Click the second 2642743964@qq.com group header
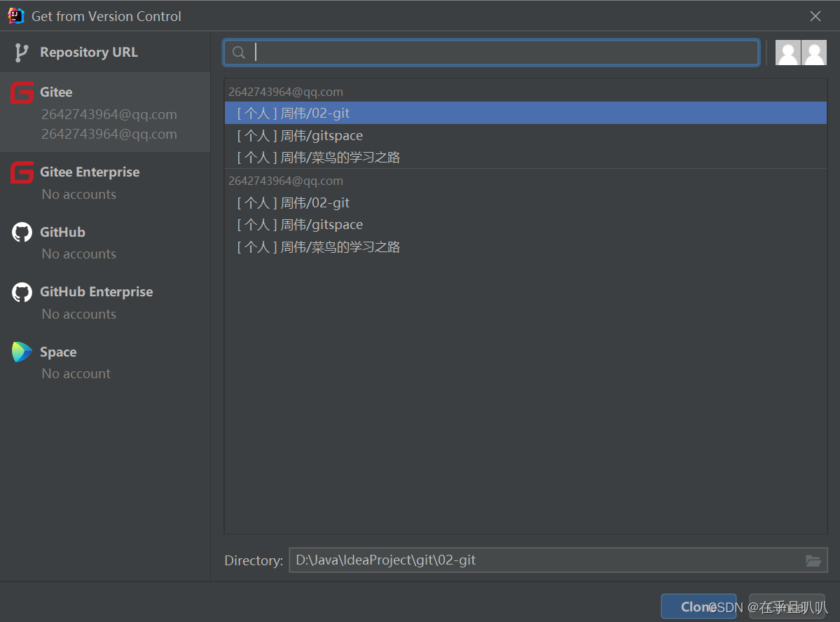This screenshot has width=840, height=622. point(286,181)
